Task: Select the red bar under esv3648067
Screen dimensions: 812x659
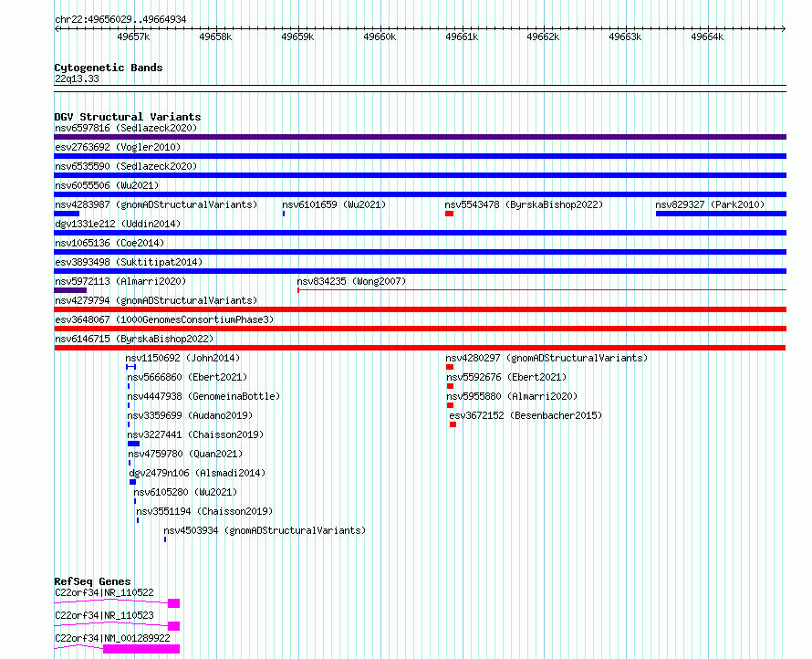Action: [420, 329]
